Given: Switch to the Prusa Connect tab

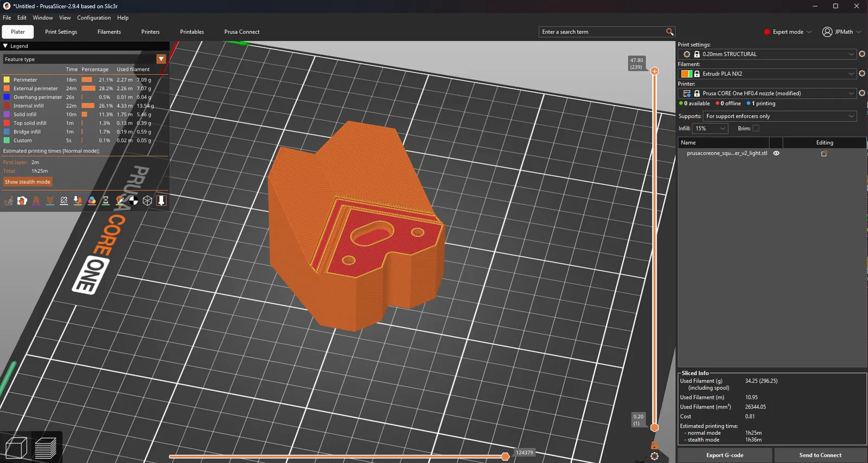Looking at the screenshot, I should click(x=242, y=32).
